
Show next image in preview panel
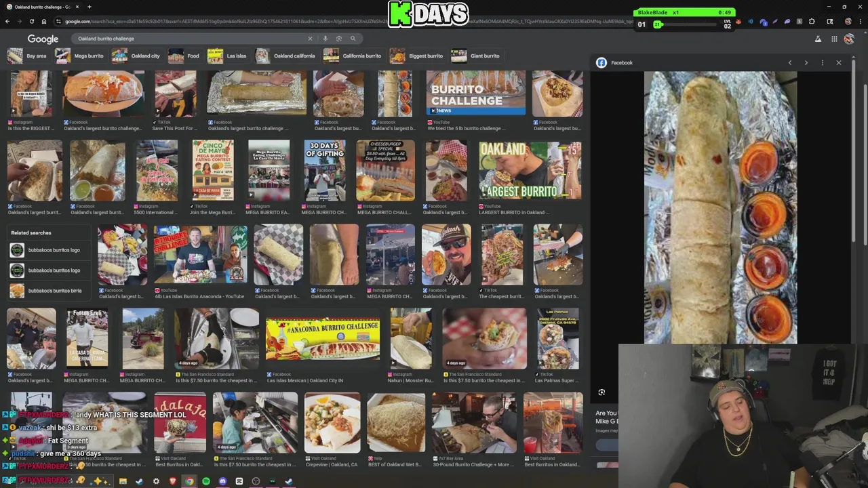point(806,62)
